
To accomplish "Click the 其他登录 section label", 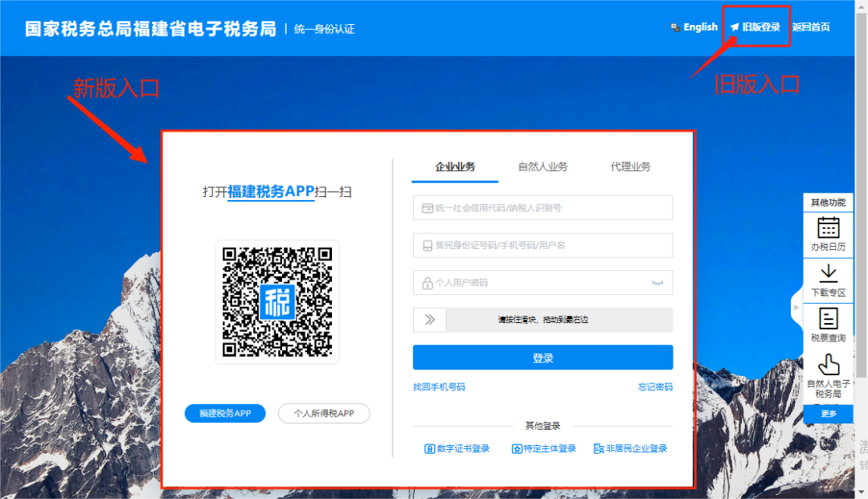I will pyautogui.click(x=543, y=426).
